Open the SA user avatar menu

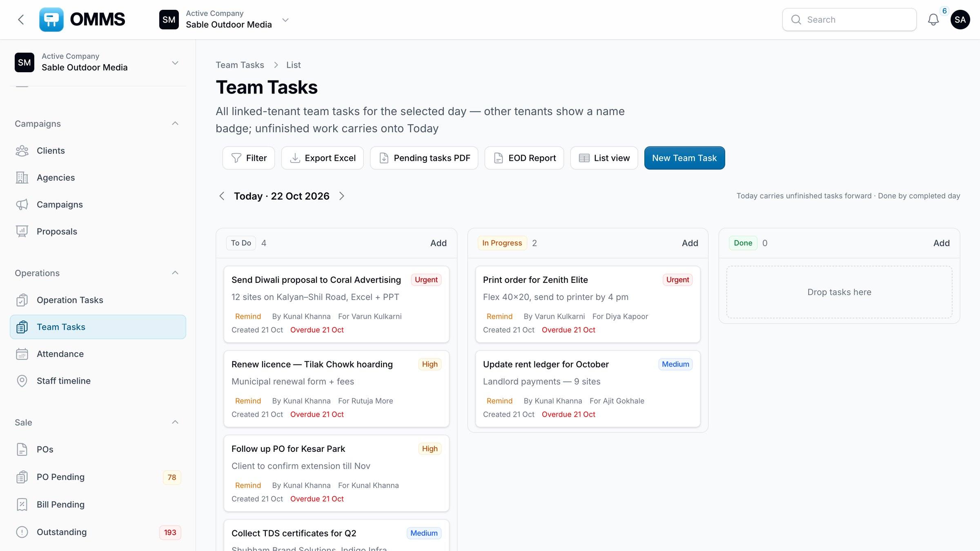click(960, 20)
